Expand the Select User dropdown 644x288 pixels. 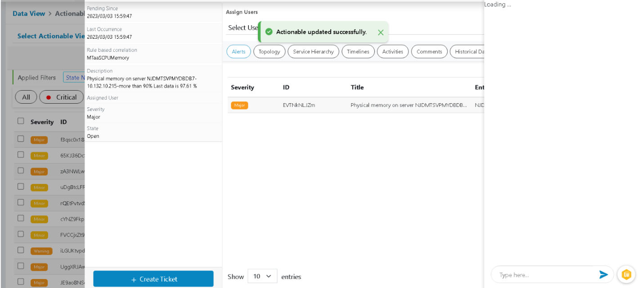pos(243,27)
